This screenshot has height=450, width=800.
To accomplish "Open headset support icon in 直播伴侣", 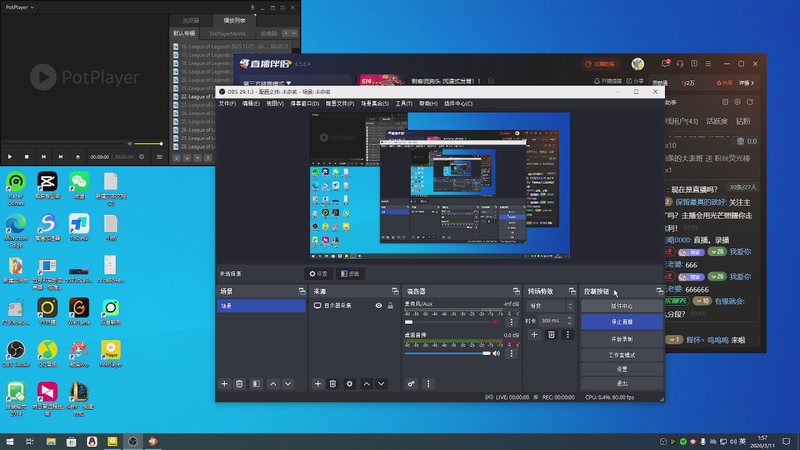I will [680, 64].
